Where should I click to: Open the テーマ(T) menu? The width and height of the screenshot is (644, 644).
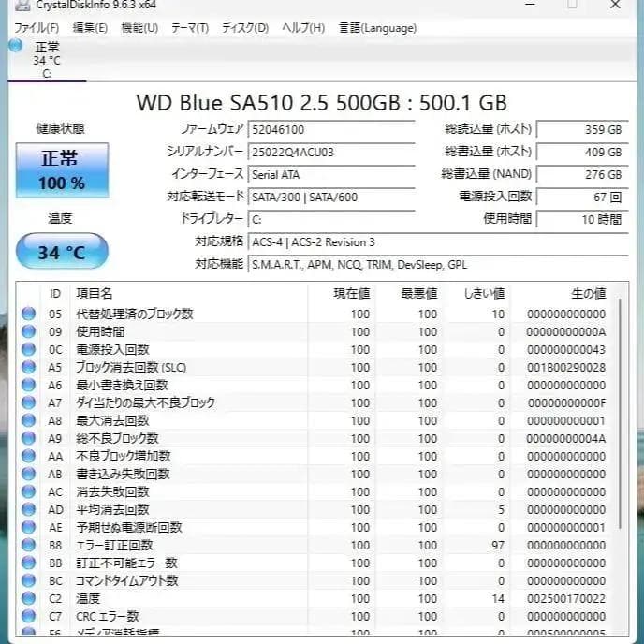point(190,28)
